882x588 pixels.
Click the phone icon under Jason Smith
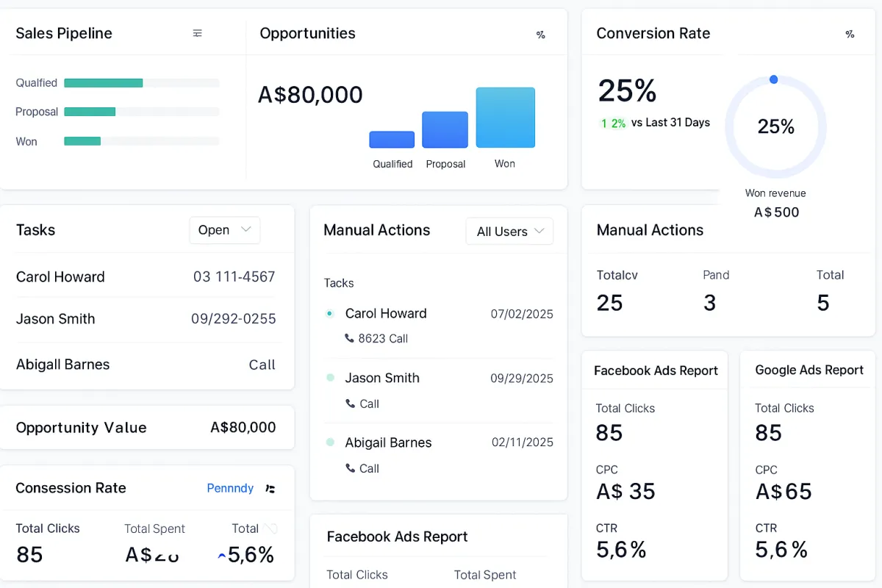[x=350, y=404]
